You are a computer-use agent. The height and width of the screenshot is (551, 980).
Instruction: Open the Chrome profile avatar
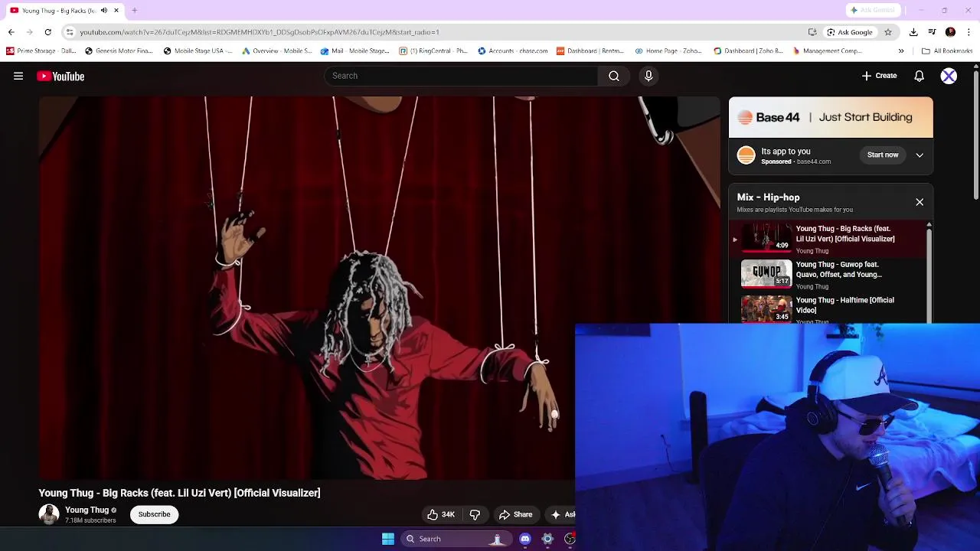pos(950,32)
